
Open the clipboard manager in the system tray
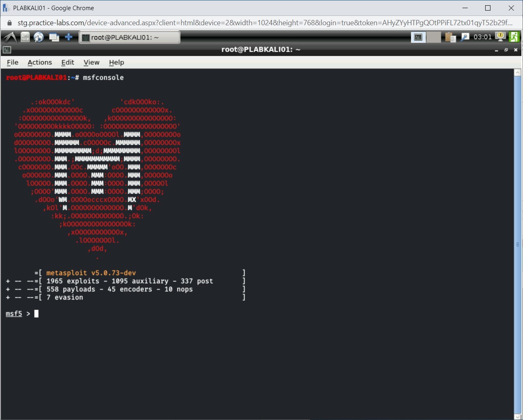(x=449, y=37)
